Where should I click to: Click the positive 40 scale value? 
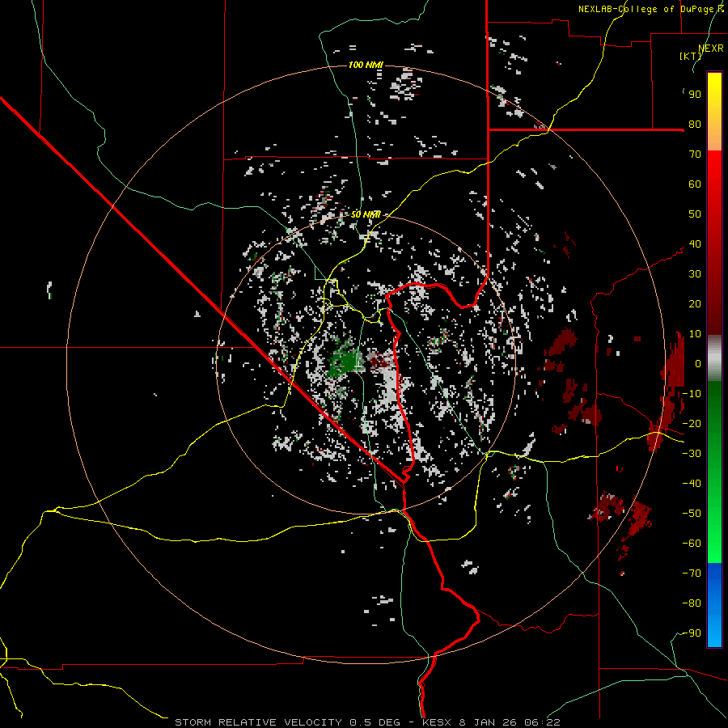pos(695,244)
